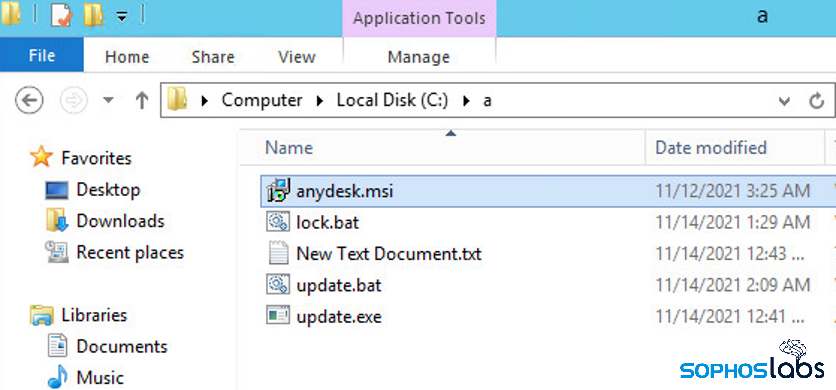Select the update.exe application icon
The image size is (836, 390).
pos(278,316)
